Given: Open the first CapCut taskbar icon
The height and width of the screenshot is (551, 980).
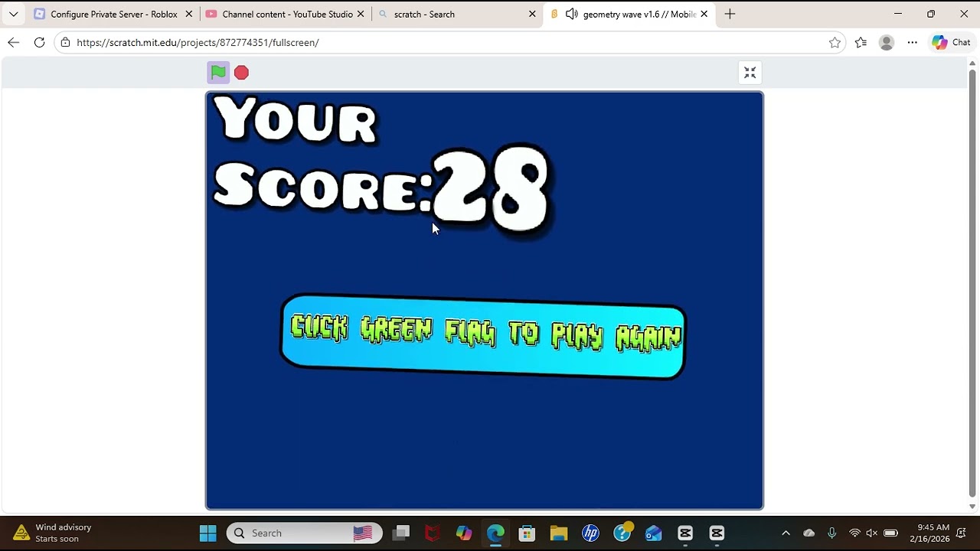Looking at the screenshot, I should pyautogui.click(x=685, y=533).
